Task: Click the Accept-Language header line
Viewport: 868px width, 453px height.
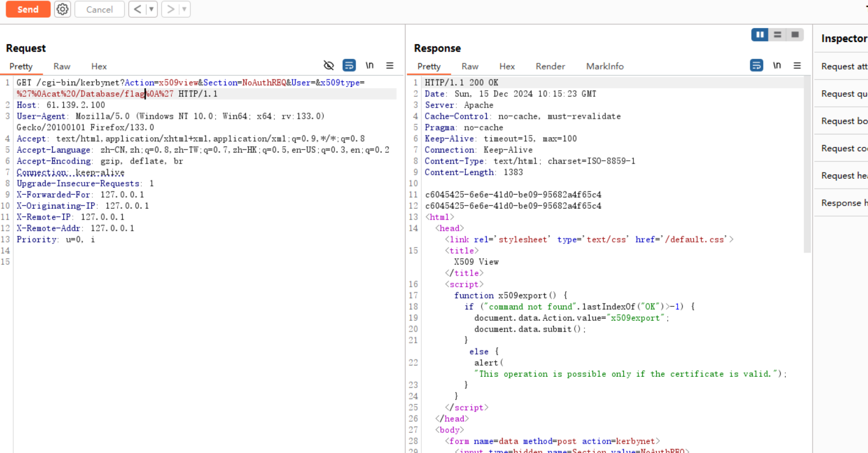Action: [203, 150]
